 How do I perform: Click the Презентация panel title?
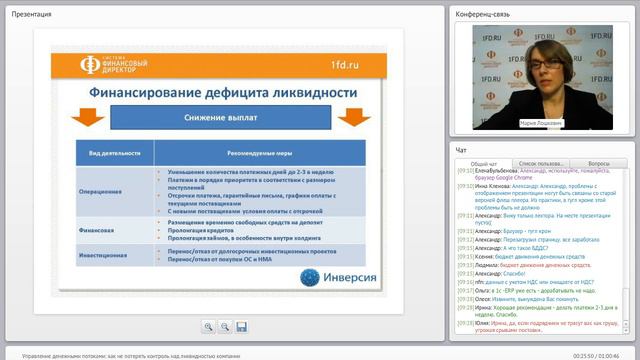click(x=31, y=14)
